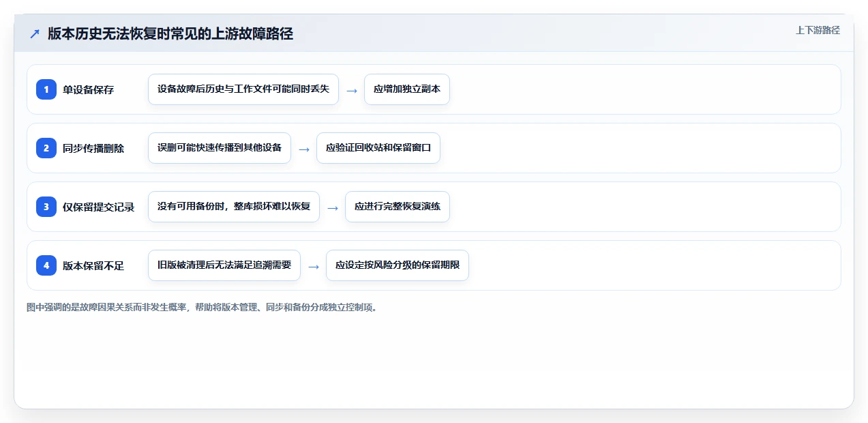Open the 没有可用备份时，整库损坏难以恢复 box
Screen dimensions: 868x423
click(234, 207)
